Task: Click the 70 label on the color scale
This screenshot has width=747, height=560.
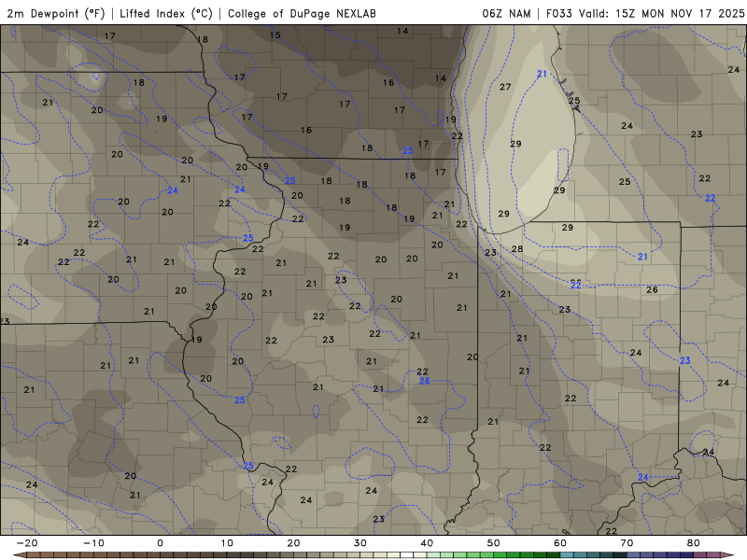Action: click(627, 543)
